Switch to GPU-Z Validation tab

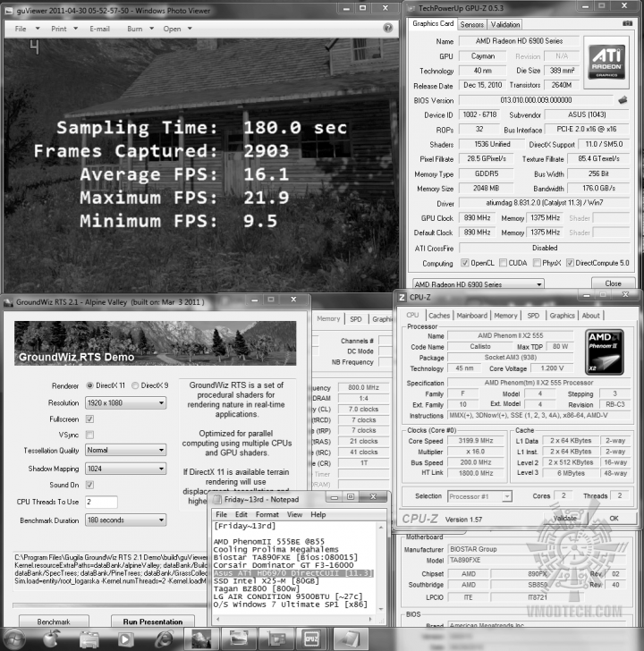pos(504,24)
